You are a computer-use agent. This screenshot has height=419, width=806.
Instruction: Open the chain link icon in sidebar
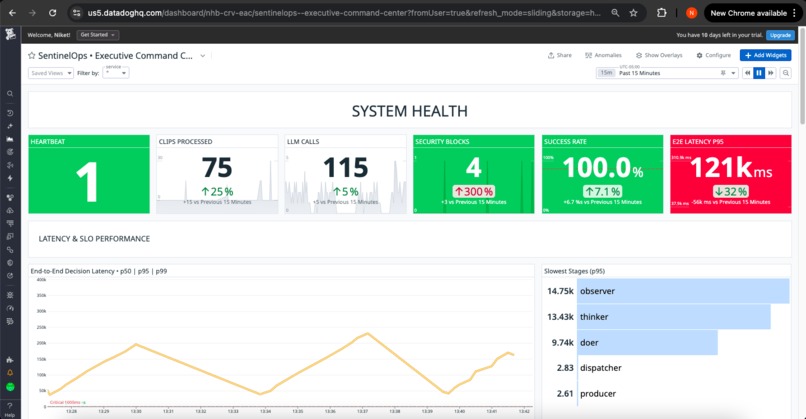10,249
